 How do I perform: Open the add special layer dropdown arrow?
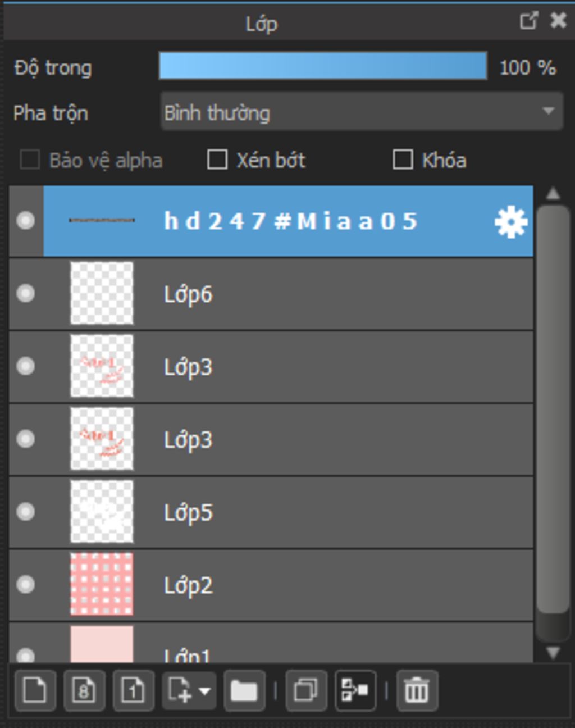pyautogui.click(x=205, y=690)
